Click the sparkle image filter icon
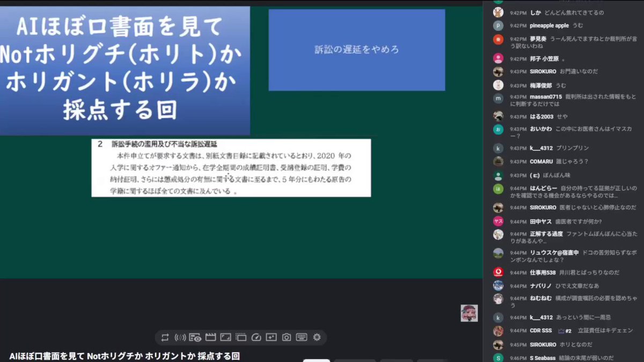Screen dimensions: 644x362 pyautogui.click(x=271, y=337)
